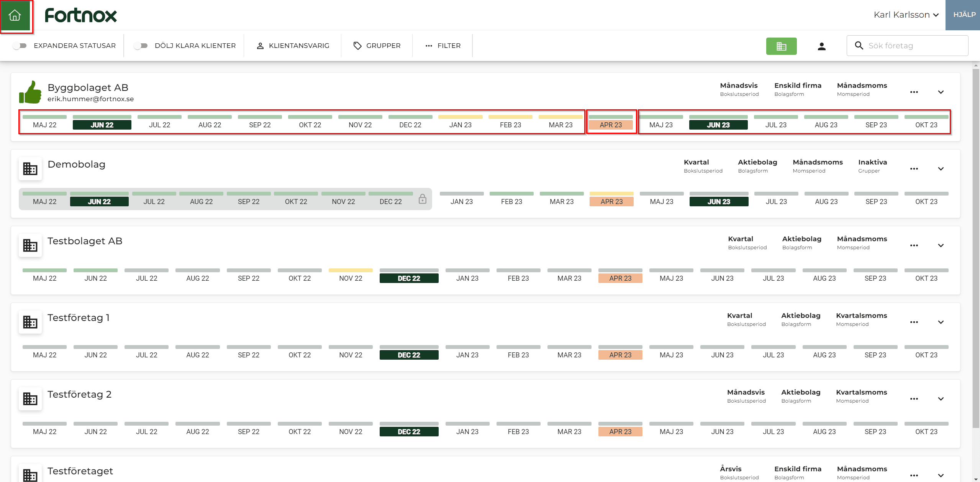Expand the Testbolaget AB row
The height and width of the screenshot is (482, 980).
[941, 245]
